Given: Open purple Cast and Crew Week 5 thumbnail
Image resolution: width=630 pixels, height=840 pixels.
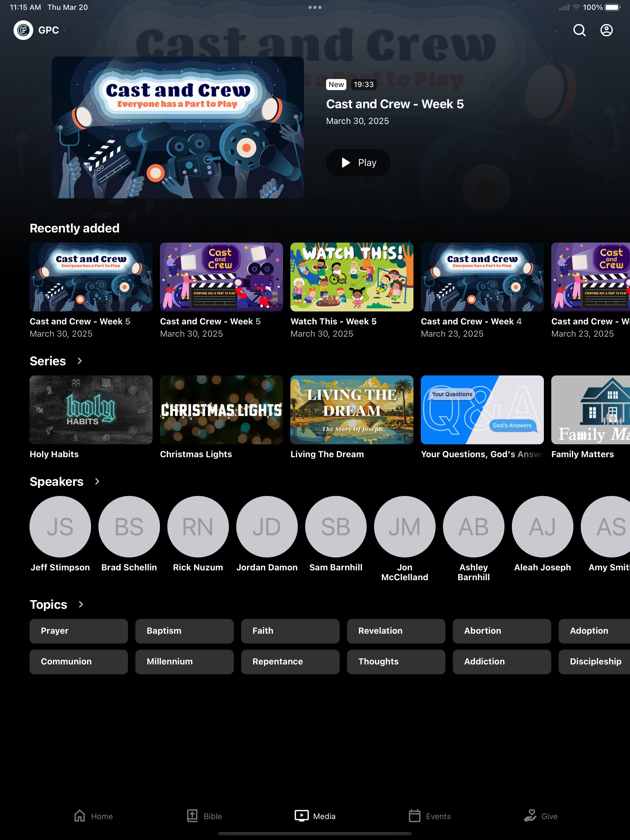Looking at the screenshot, I should [221, 277].
